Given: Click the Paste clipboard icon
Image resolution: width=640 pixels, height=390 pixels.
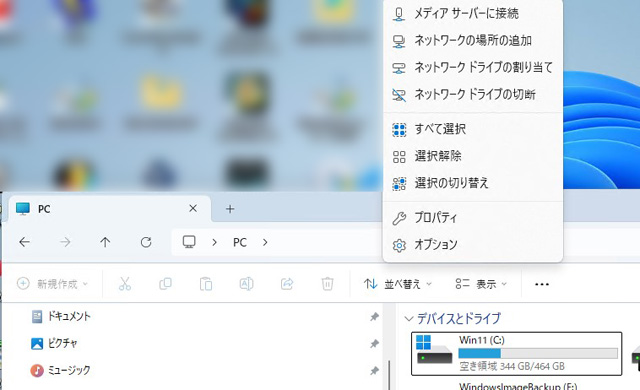Looking at the screenshot, I should click(x=206, y=284).
